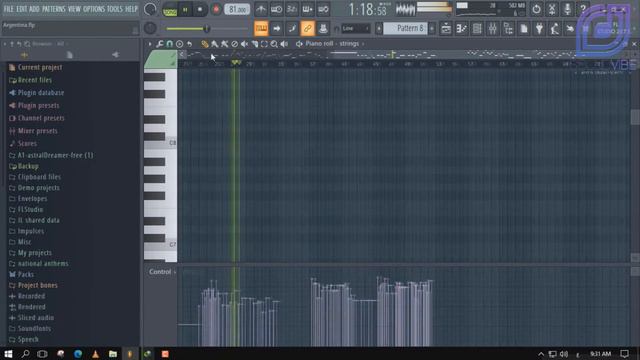Open the Line snap dropdown

pyautogui.click(x=356, y=29)
